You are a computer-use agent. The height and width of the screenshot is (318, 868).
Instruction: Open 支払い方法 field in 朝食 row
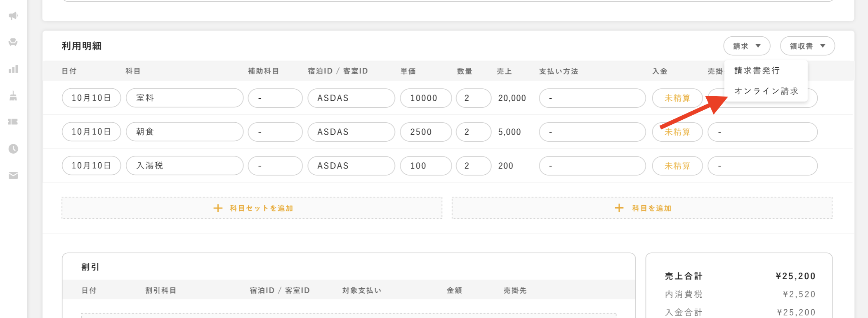click(x=592, y=132)
